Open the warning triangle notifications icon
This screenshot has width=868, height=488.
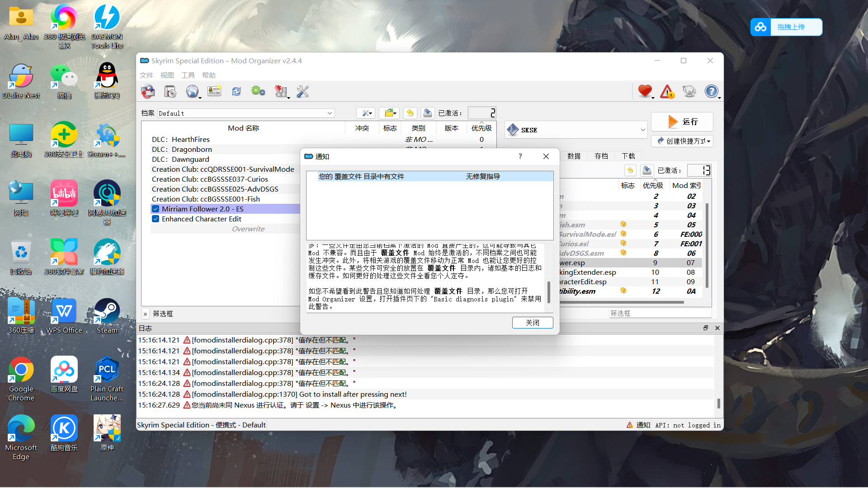click(667, 92)
